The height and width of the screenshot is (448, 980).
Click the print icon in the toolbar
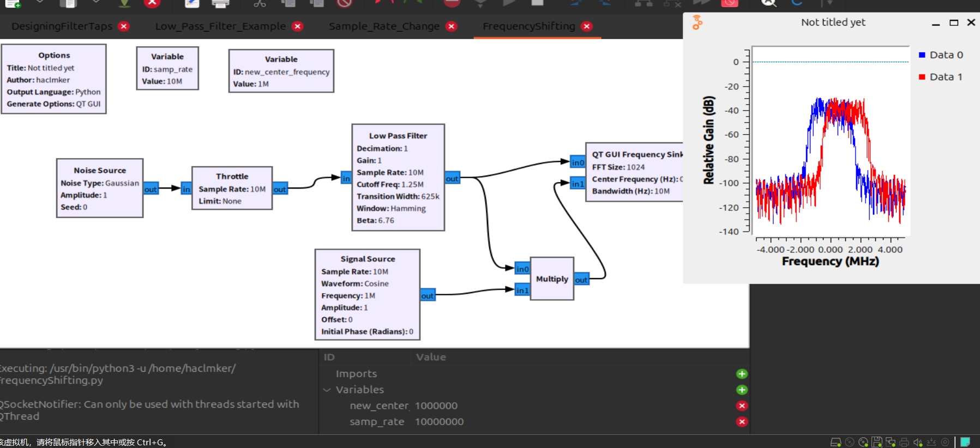[x=220, y=3]
